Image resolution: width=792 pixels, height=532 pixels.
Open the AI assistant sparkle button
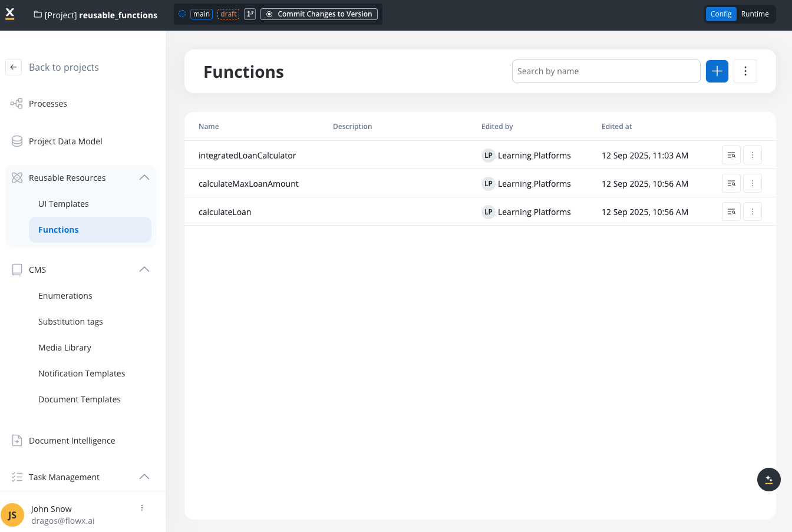[x=768, y=480]
